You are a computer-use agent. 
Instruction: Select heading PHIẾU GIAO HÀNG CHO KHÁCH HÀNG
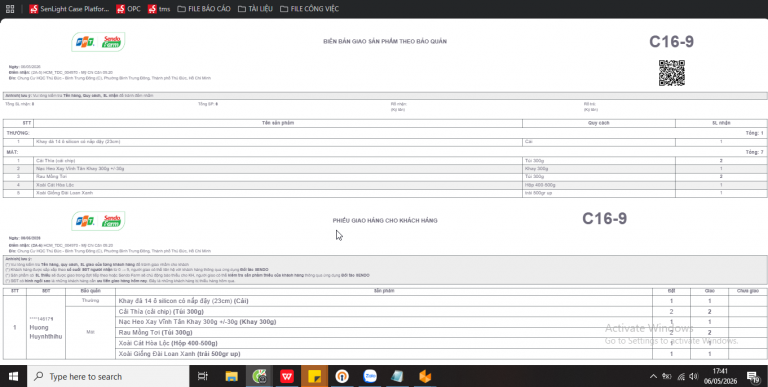tap(385, 220)
